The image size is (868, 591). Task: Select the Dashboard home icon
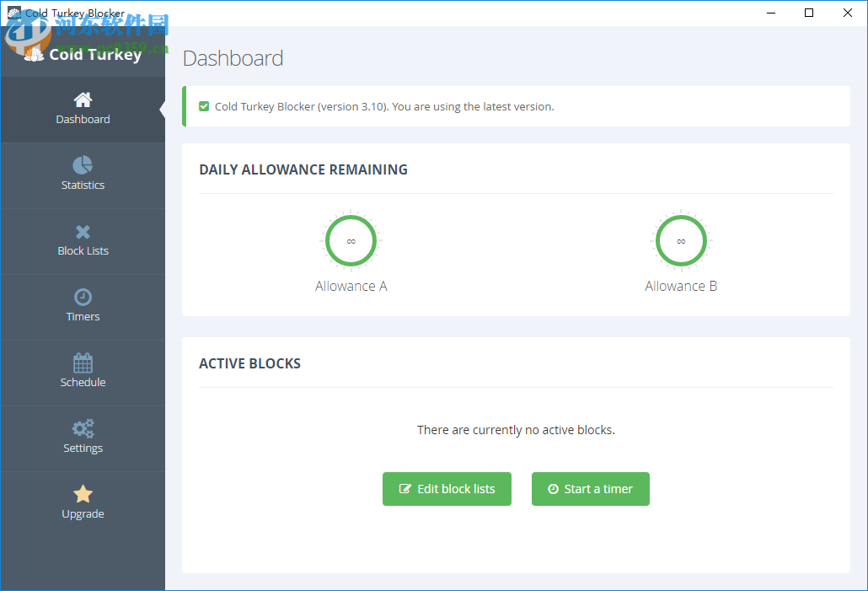[83, 99]
